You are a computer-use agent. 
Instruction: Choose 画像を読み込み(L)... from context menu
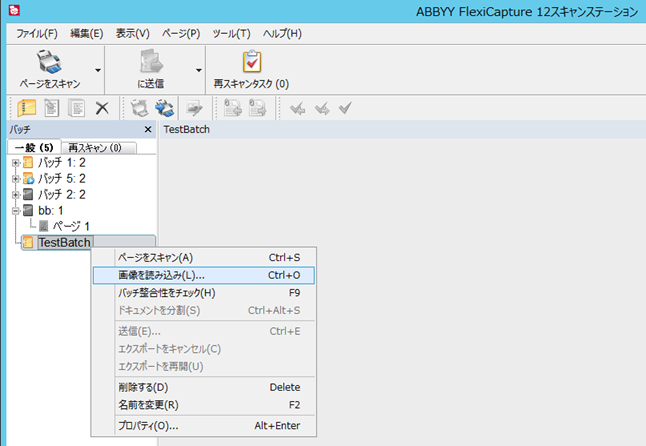pyautogui.click(x=204, y=275)
